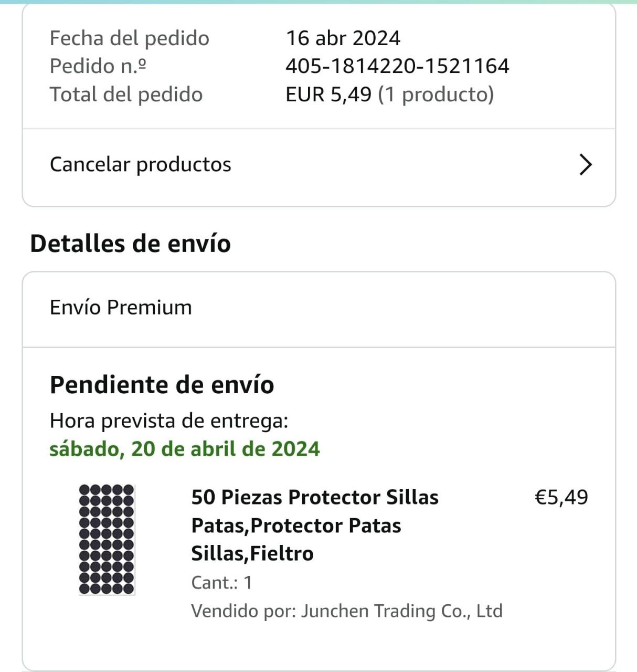Viewport: 637px width, 672px height.
Task: Click the green delivery date sábado, 20 de abril
Action: coord(184,449)
